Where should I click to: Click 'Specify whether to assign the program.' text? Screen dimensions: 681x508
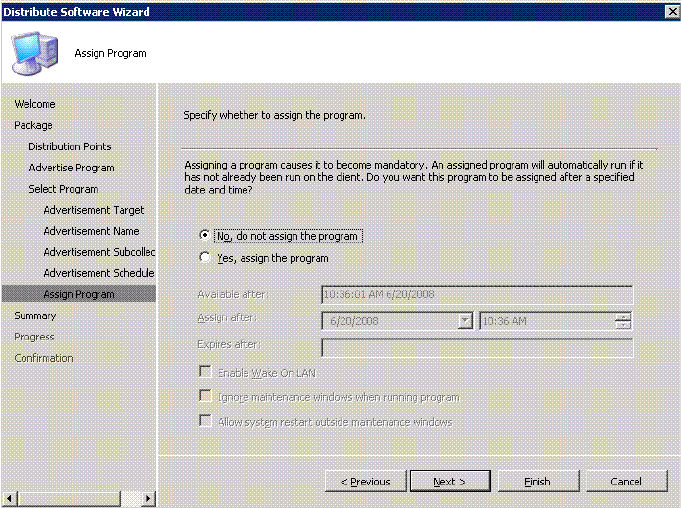(274, 115)
